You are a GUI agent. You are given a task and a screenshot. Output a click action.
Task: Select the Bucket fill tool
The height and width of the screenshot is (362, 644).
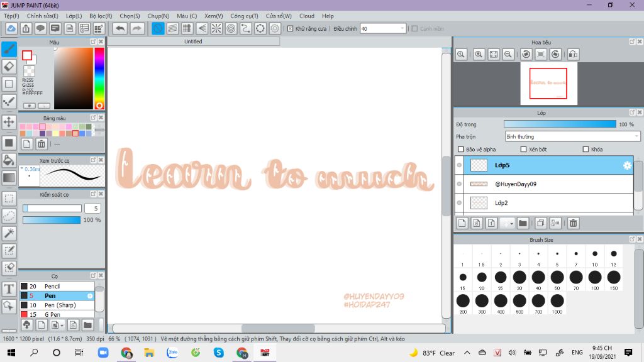(x=9, y=160)
